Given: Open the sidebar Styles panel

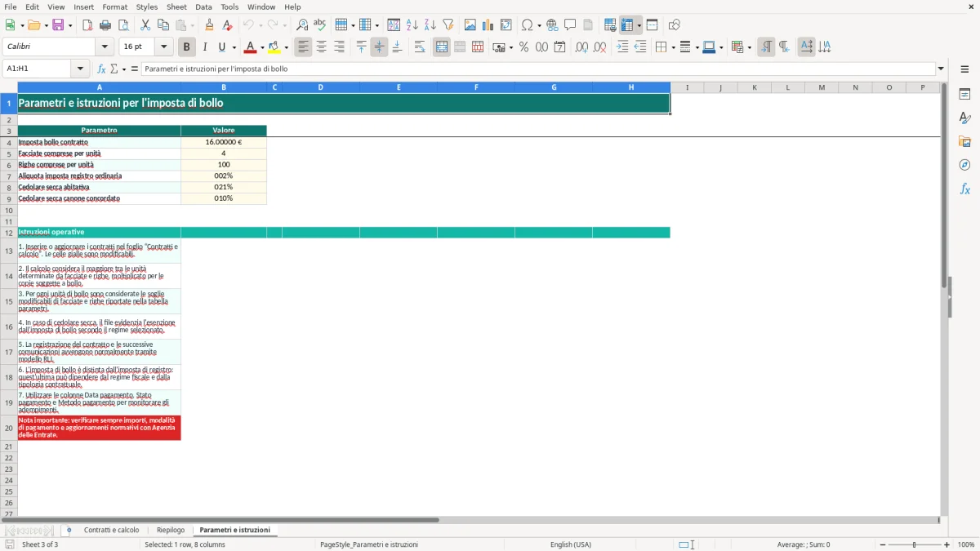Looking at the screenshot, I should [x=964, y=118].
